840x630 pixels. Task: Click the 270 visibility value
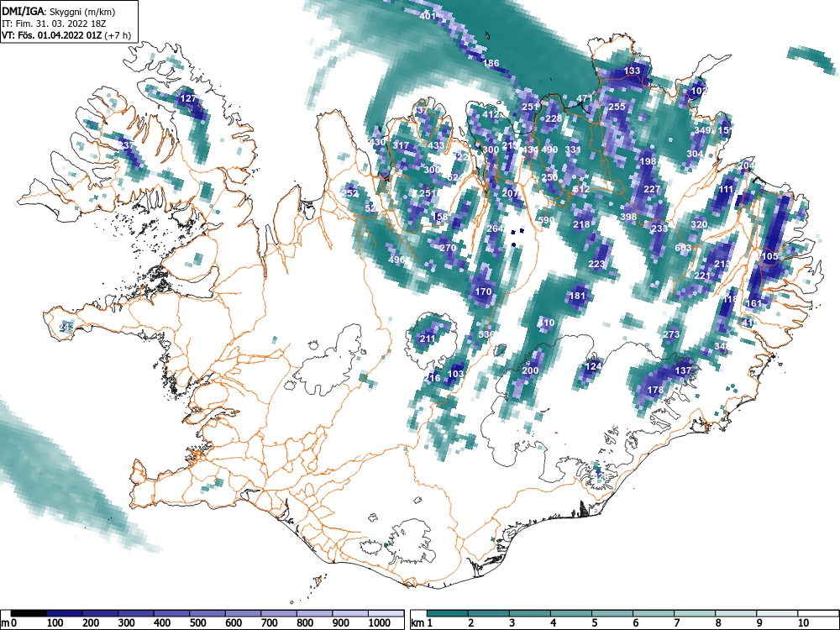point(448,249)
